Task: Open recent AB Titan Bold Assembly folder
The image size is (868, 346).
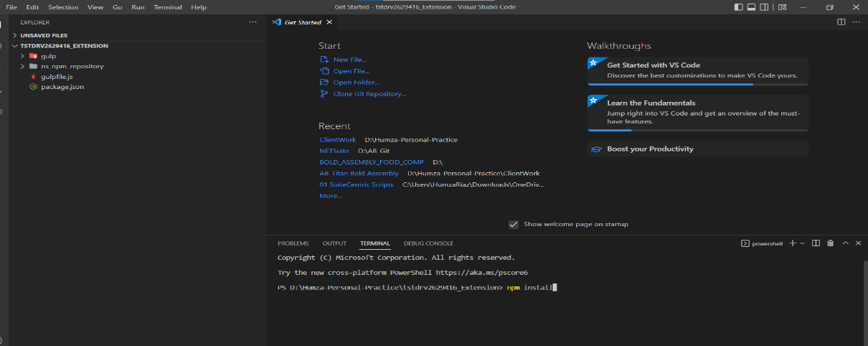Action: (359, 173)
